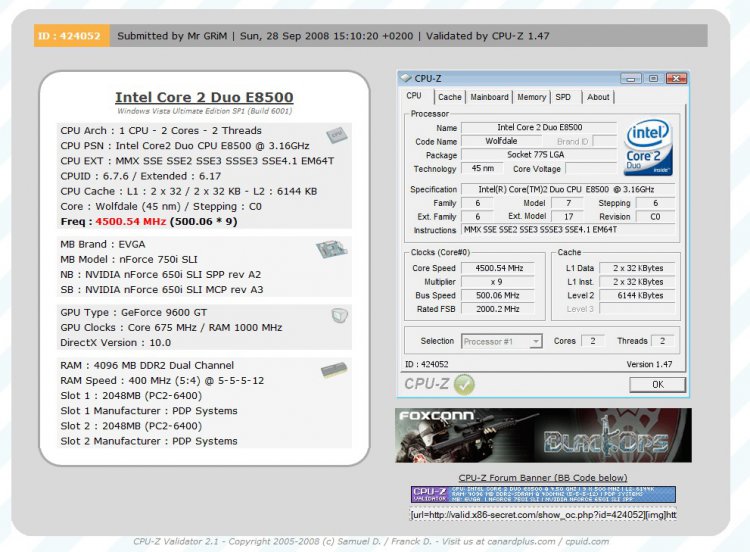Switch to the Cache tab
Screen dimensions: 750x552
450,97
